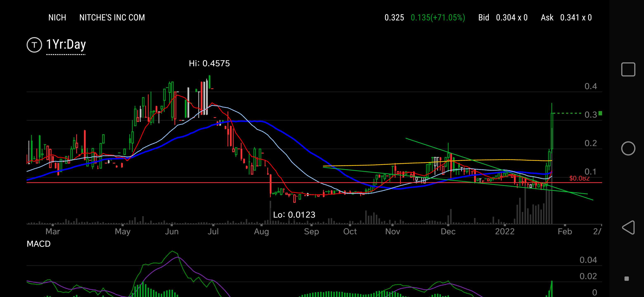Tap the Mar label on date axis
Viewport: 644px width, 297px height.
click(53, 231)
